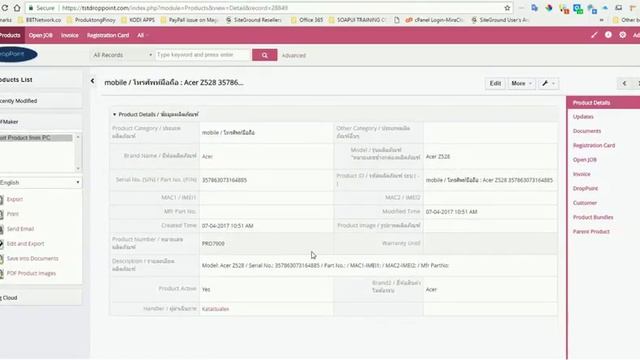The image size is (640, 360).
Task: Click the cPanel Login bookmark
Action: click(x=434, y=20)
